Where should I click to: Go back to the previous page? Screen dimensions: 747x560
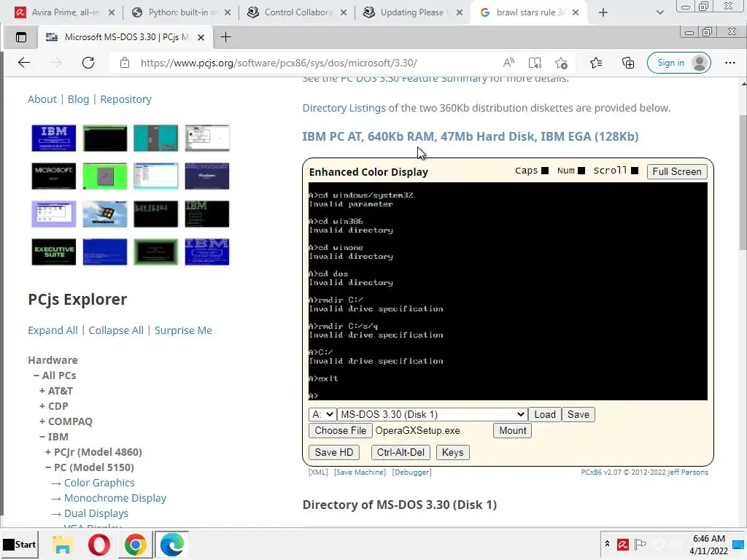(x=24, y=63)
